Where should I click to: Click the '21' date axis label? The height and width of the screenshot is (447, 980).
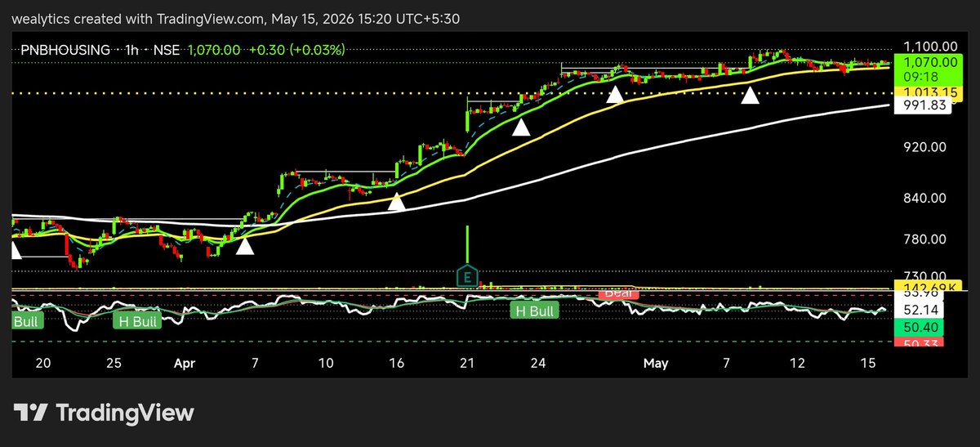coord(467,362)
